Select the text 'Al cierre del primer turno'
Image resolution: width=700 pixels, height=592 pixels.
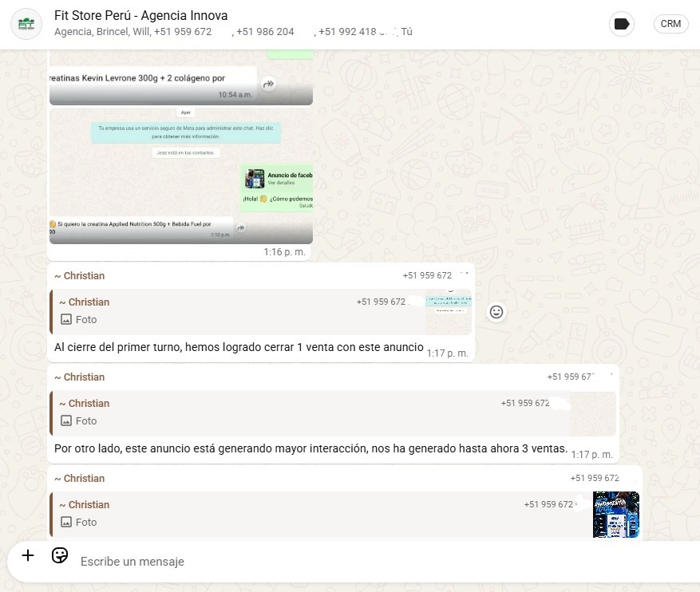[118, 347]
